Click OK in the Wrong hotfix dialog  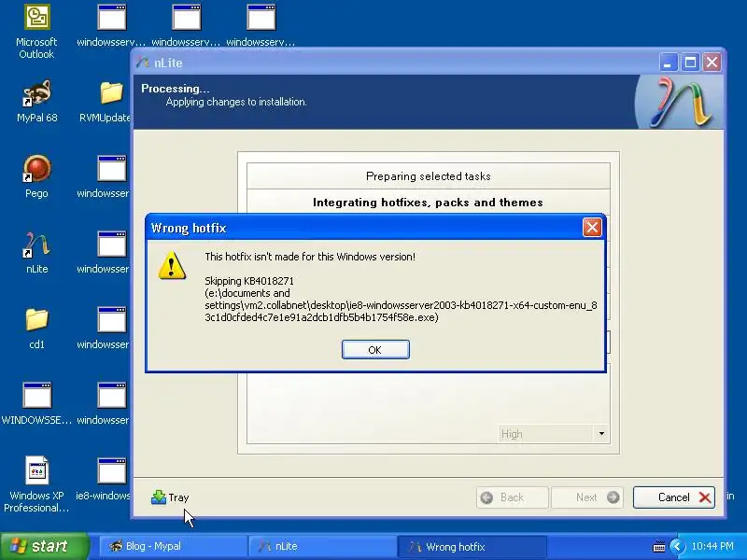pyautogui.click(x=375, y=349)
